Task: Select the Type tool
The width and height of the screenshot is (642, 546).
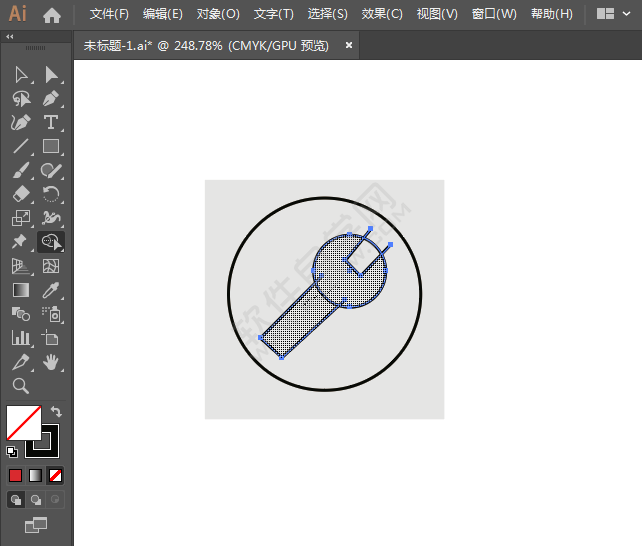Action: click(51, 122)
